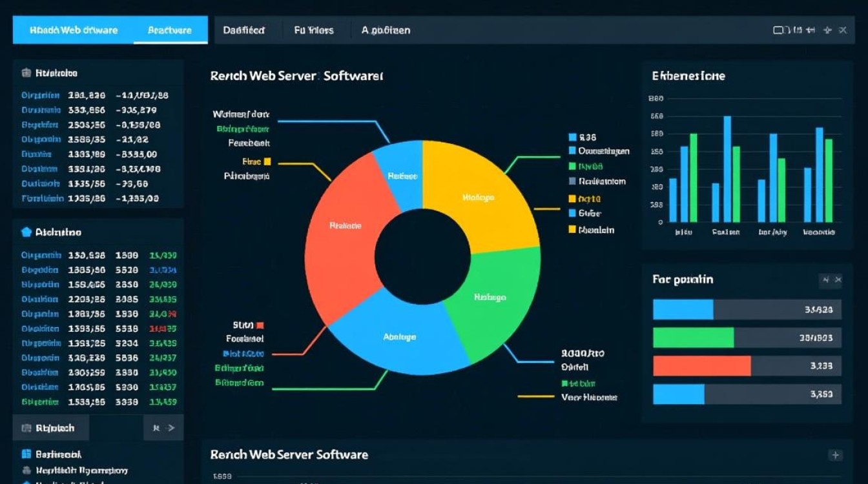
Task: Click the star-shaped icon in the top bar
Action: [x=828, y=30]
